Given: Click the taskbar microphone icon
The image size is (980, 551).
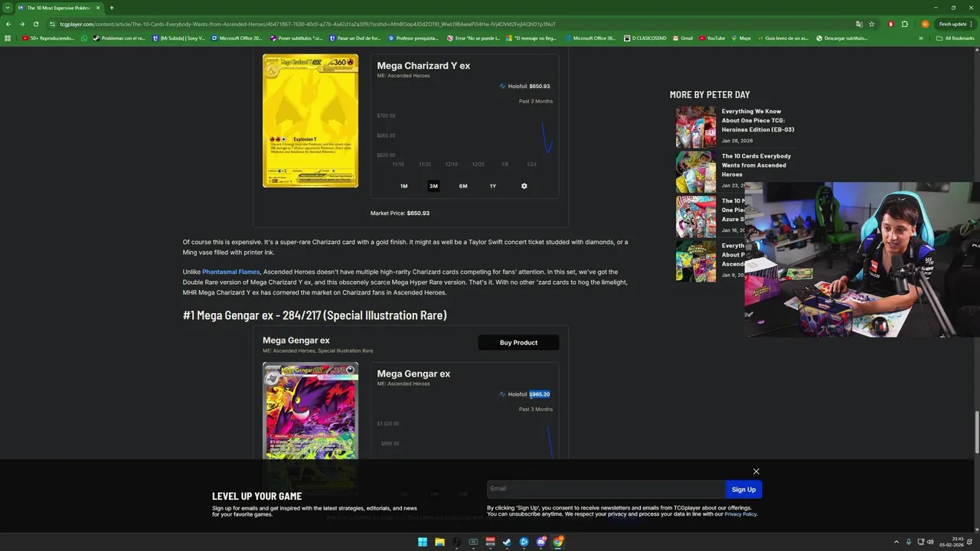Looking at the screenshot, I should (909, 542).
